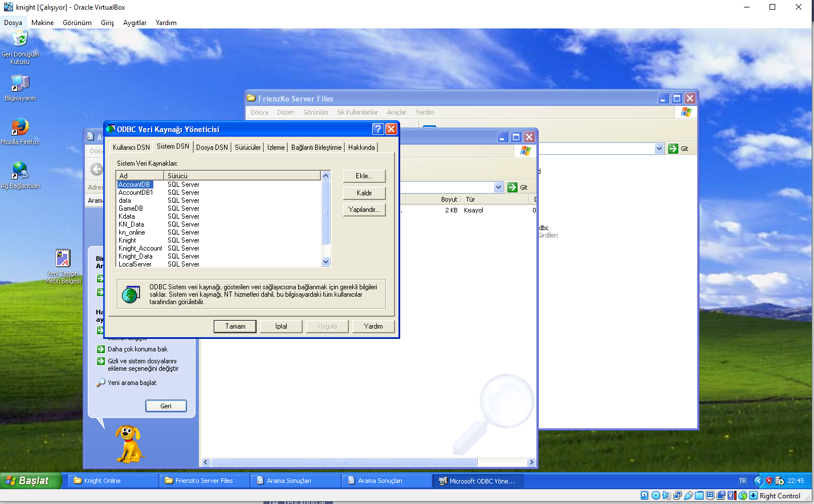This screenshot has height=504, width=814.
Task: Select the LocalServer data source row
Action: click(x=135, y=264)
